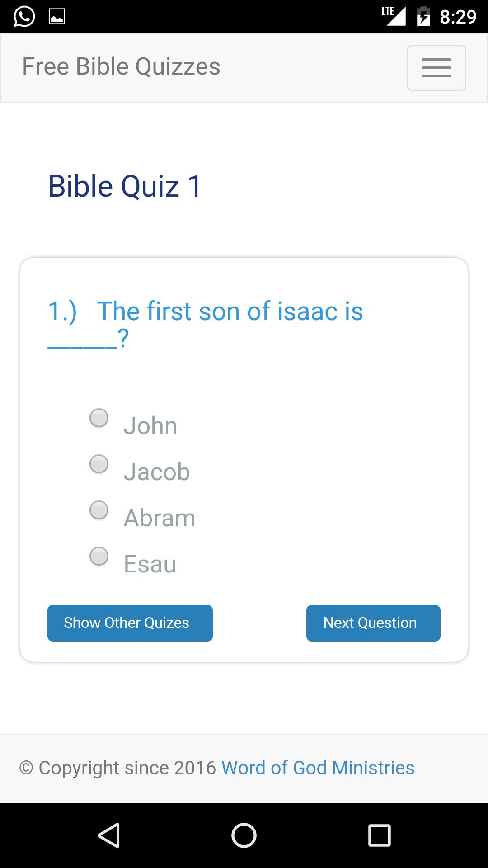Select Jacob as the answer
This screenshot has height=868, width=488.
(99, 463)
